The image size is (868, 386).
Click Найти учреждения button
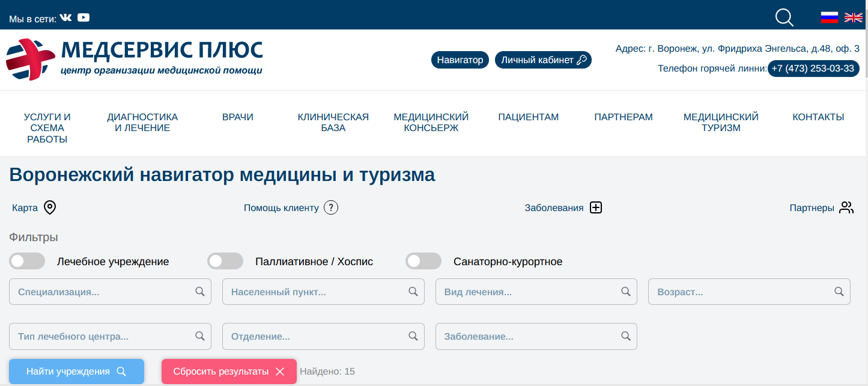[76, 372]
